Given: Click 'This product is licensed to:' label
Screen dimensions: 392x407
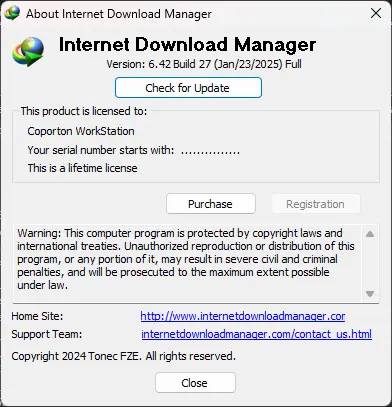Looking at the screenshot, I should (x=84, y=111).
